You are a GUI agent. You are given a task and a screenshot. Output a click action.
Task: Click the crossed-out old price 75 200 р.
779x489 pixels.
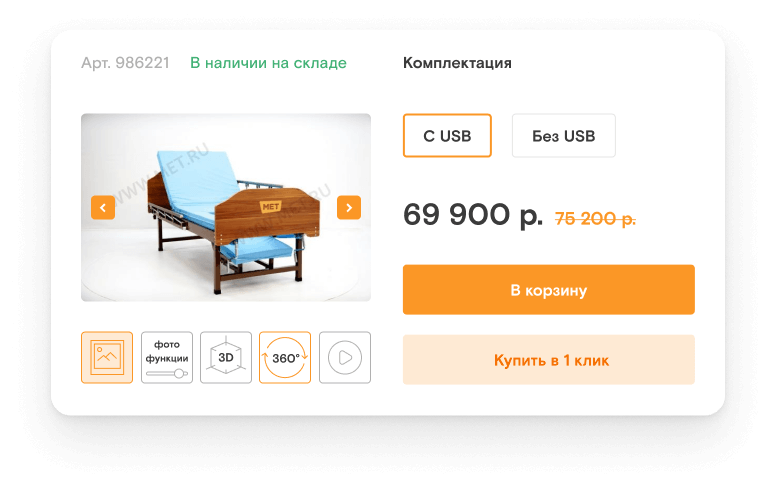(595, 218)
